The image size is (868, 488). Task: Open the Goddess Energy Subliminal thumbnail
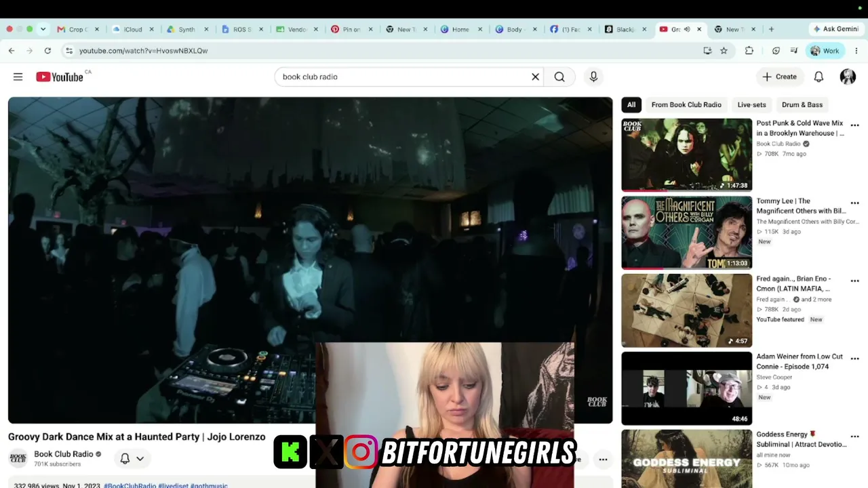686,459
